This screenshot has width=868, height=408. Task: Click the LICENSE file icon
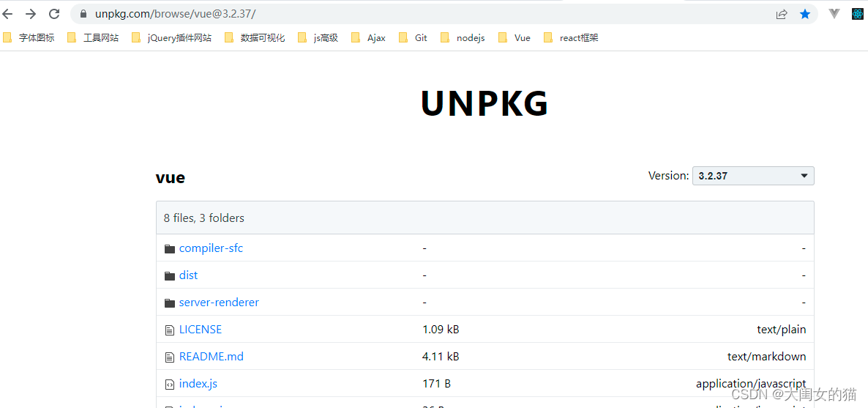tap(169, 330)
